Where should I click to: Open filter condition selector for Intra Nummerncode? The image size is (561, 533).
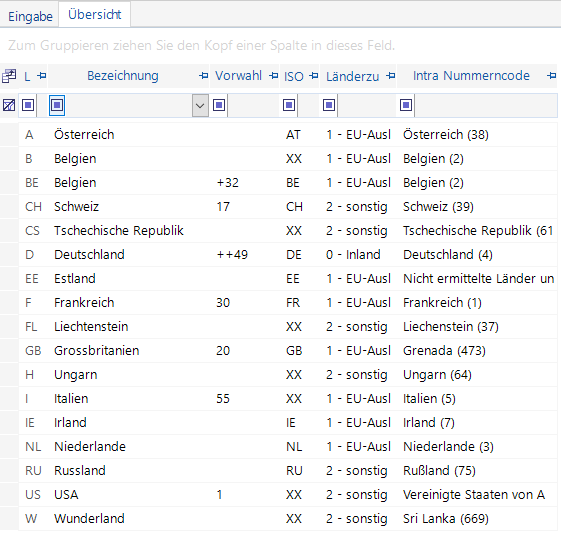pos(406,105)
